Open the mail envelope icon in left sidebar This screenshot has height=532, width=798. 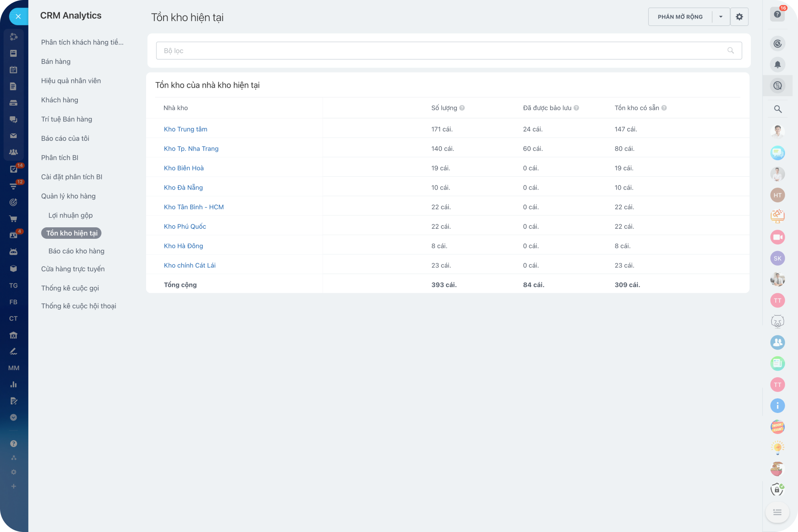coord(13,136)
